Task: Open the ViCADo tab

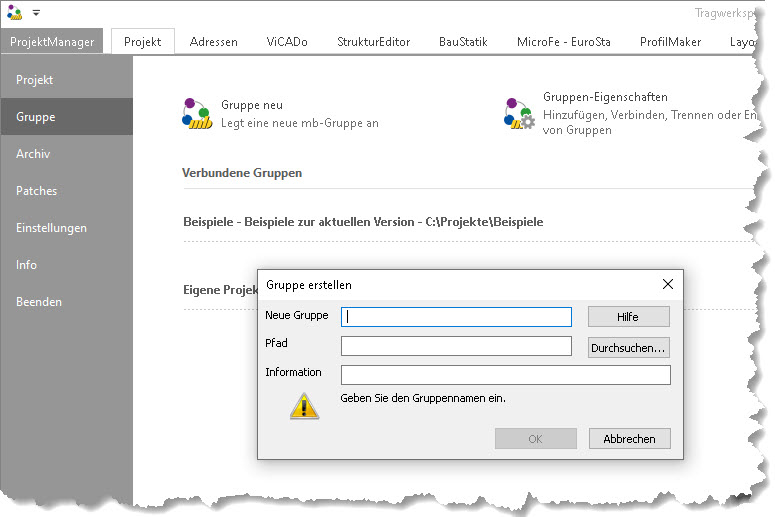Action: (x=287, y=42)
